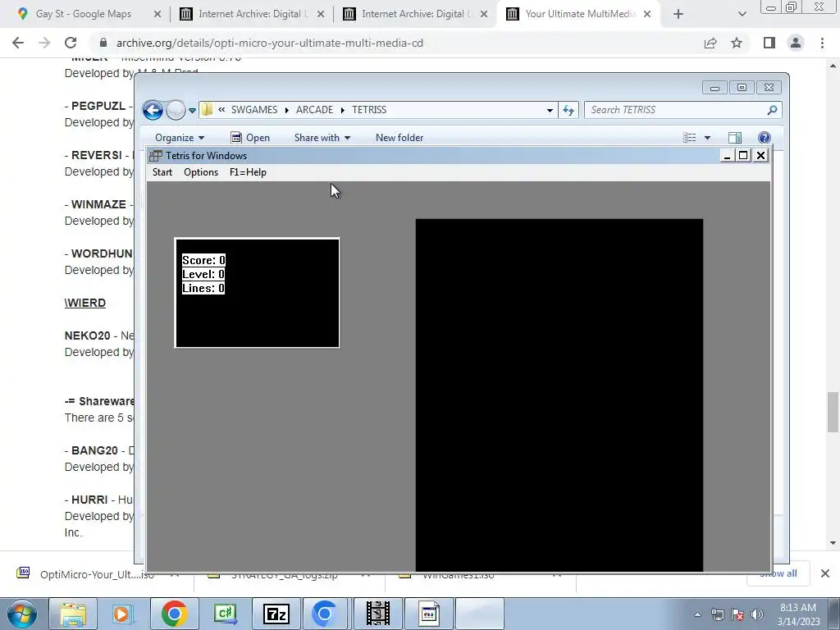
Task: Select ARCADE in the Explorer address path
Action: click(314, 110)
